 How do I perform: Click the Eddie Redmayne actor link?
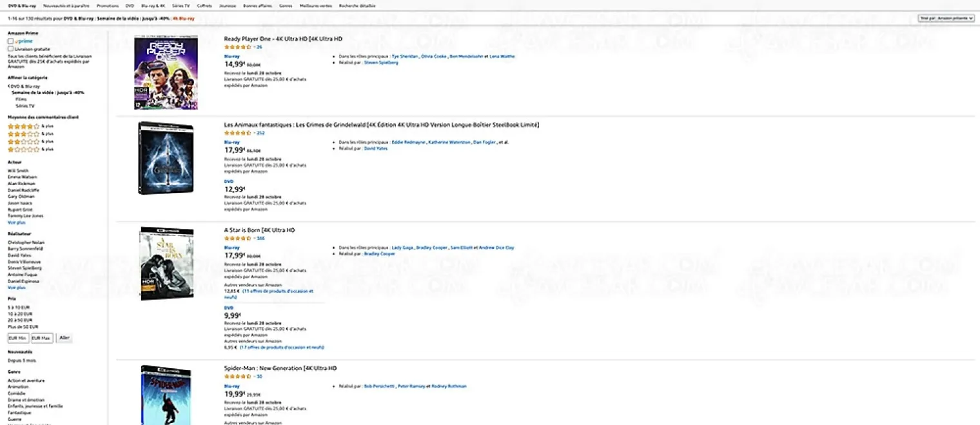[408, 142]
